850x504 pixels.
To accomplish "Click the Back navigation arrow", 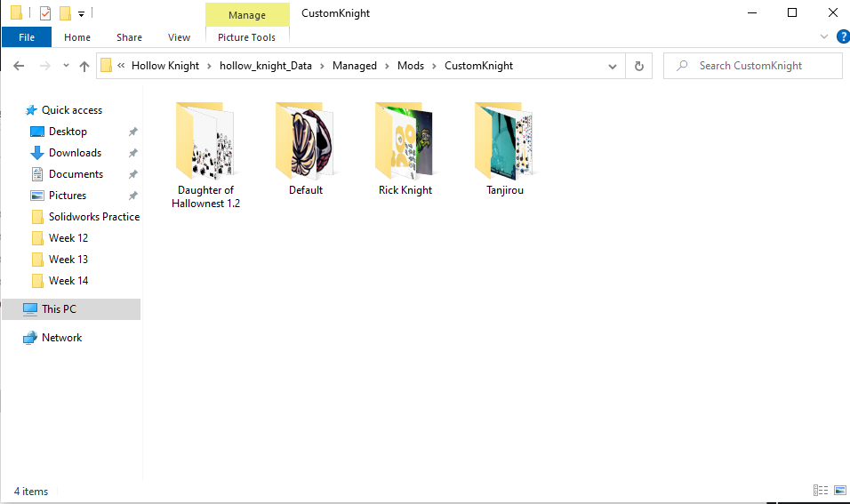I will coord(19,66).
